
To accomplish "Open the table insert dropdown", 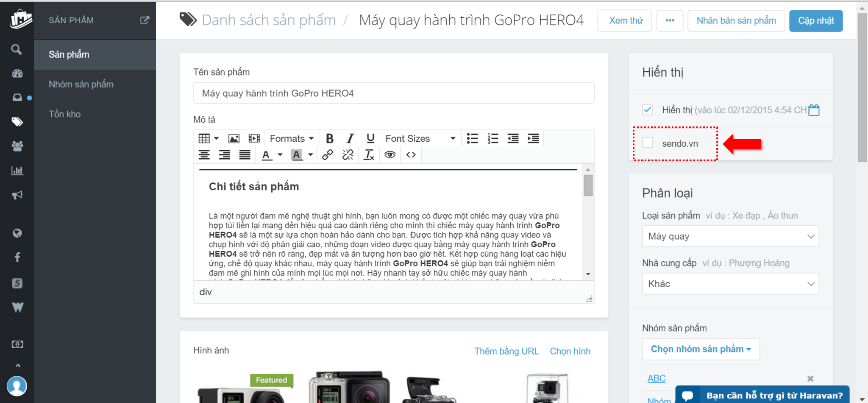I will [209, 138].
